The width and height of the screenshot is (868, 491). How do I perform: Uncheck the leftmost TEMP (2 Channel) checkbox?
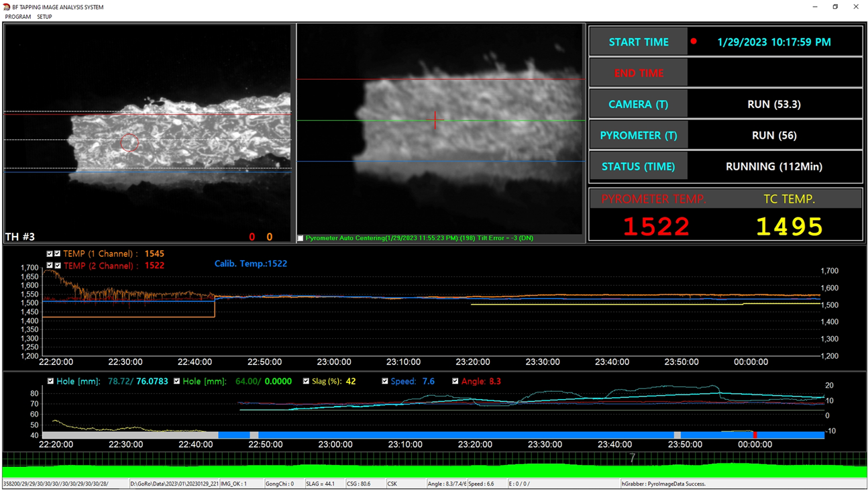point(50,266)
